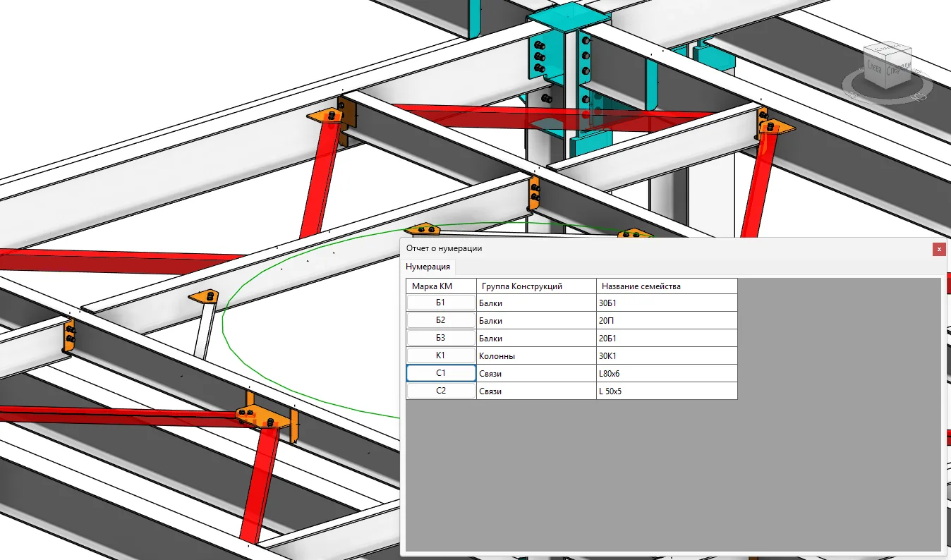Close the "Отчет о нумерации" dialog
This screenshot has height=560, width=951.
[x=938, y=249]
